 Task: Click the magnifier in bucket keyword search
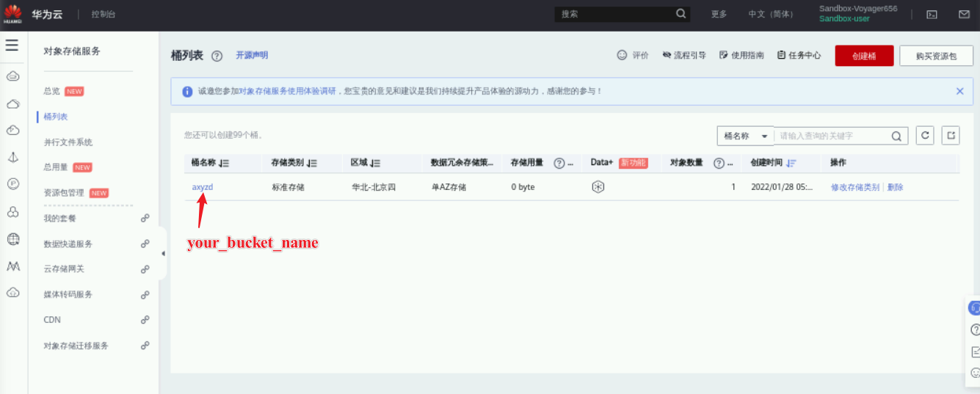pos(896,136)
